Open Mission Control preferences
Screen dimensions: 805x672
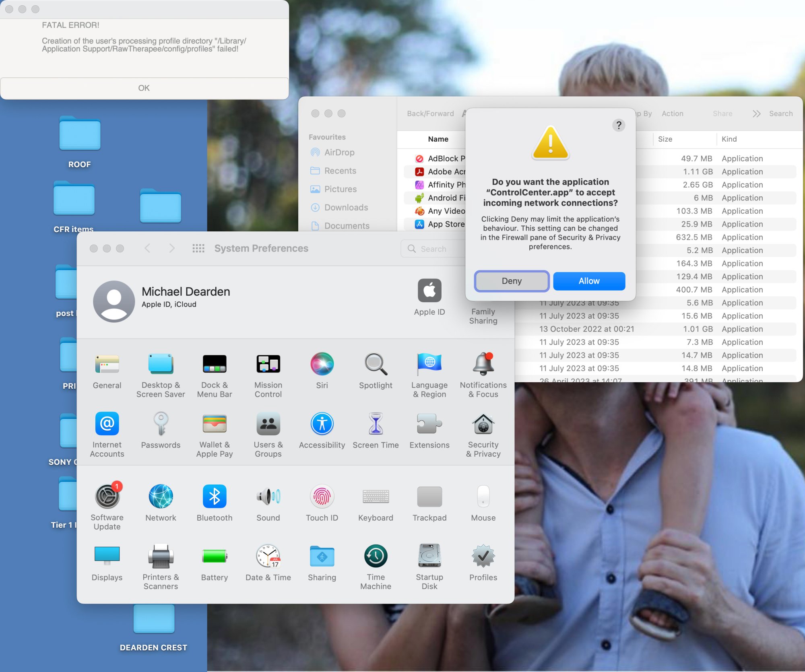pos(268,364)
